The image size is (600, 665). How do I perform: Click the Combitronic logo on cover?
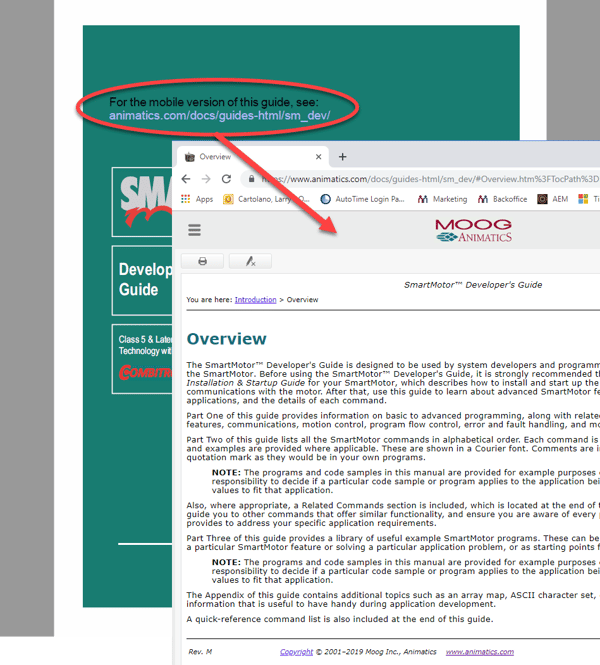pos(145,372)
